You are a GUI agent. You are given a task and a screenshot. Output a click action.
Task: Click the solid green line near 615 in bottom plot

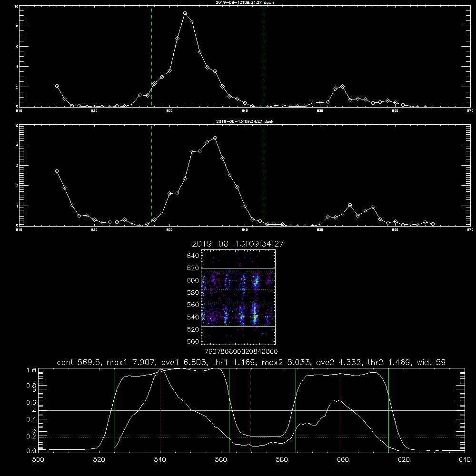[388, 410]
